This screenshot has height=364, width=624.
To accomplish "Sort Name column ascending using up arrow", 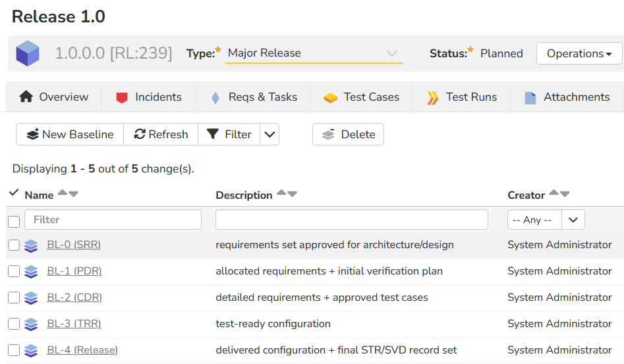I will [63, 194].
